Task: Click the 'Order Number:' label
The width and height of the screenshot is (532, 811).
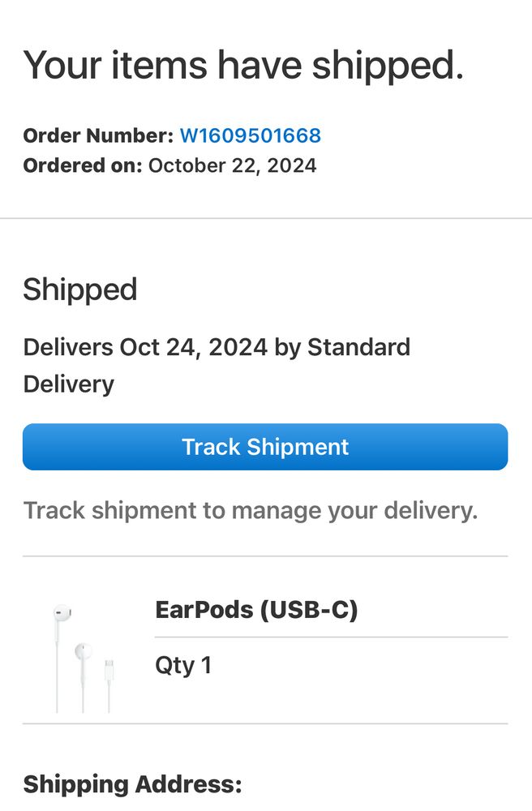Action: tap(98, 135)
